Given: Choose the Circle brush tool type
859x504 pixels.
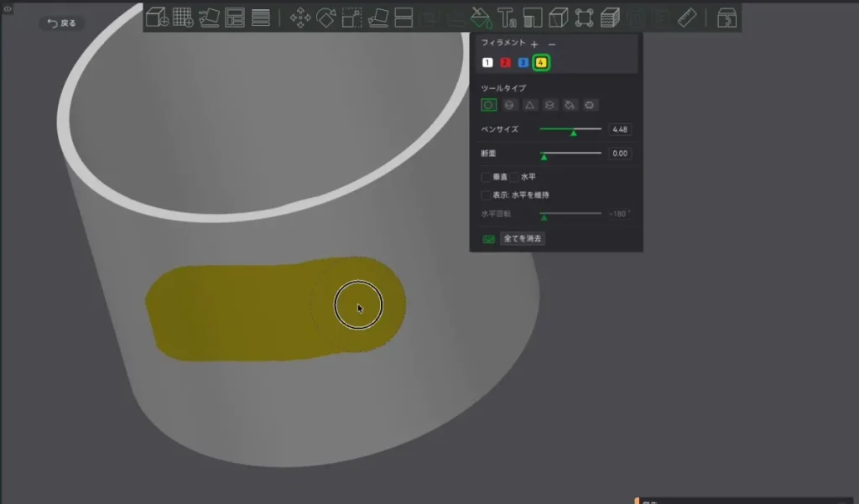Looking at the screenshot, I should (x=488, y=105).
